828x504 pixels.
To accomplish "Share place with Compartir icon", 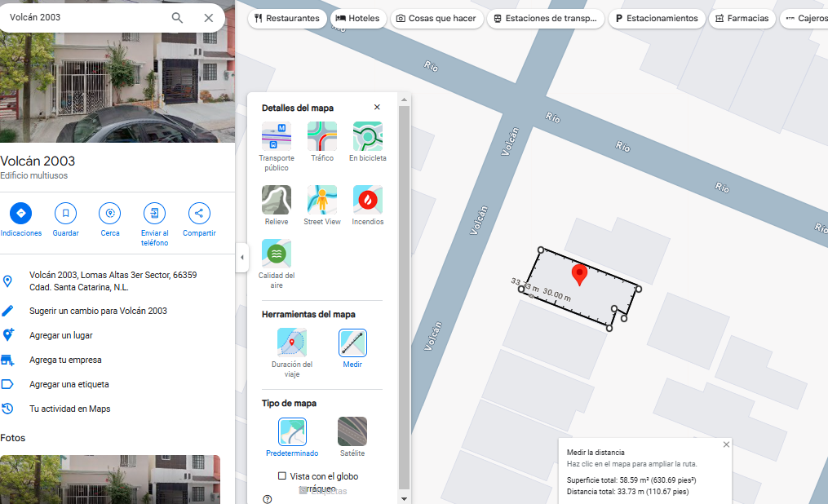I will [199, 213].
